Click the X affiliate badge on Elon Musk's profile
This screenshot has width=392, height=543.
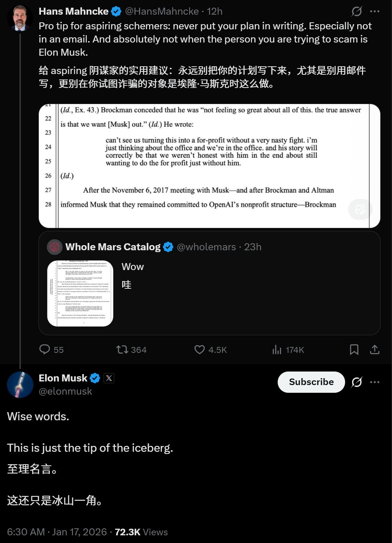pyautogui.click(x=109, y=378)
